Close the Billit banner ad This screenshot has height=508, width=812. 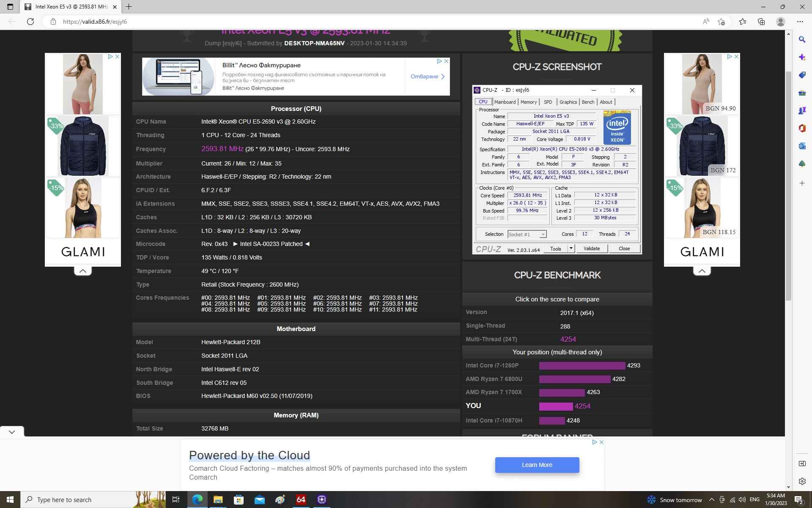tap(446, 61)
